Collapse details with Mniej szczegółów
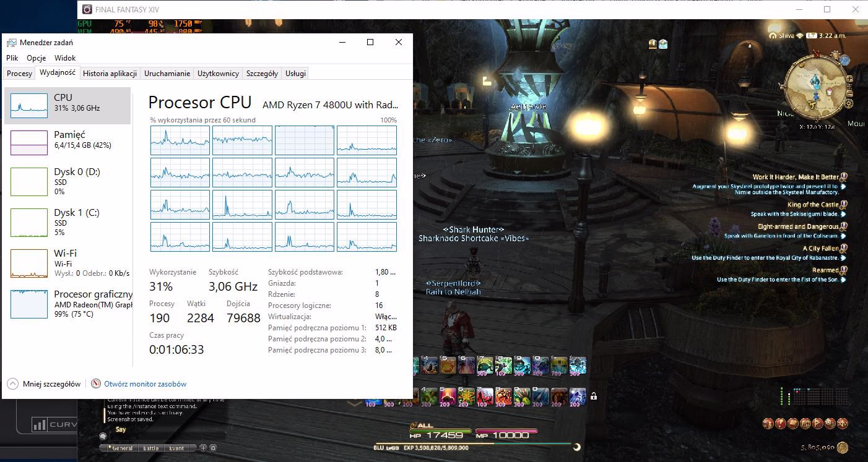This screenshot has height=462, width=868. pos(45,383)
